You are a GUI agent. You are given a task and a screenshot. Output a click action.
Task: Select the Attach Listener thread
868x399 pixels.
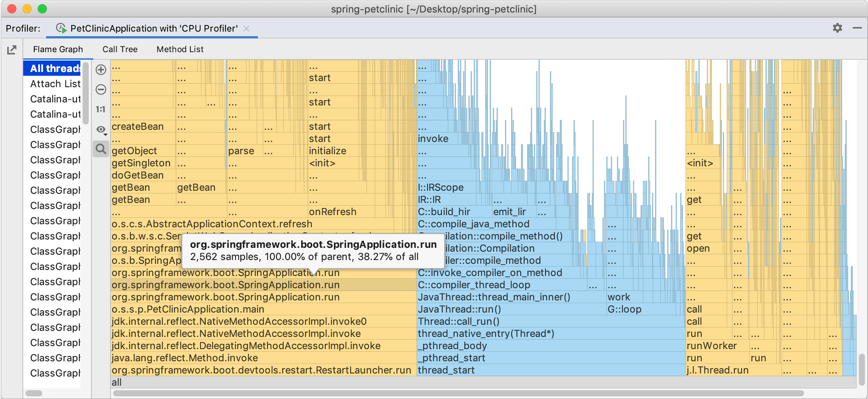[52, 84]
